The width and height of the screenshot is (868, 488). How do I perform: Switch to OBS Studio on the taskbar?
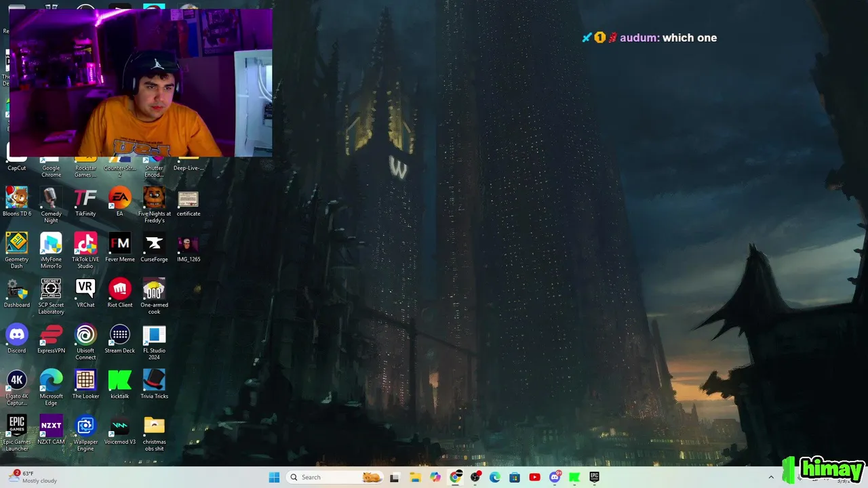pyautogui.click(x=475, y=477)
